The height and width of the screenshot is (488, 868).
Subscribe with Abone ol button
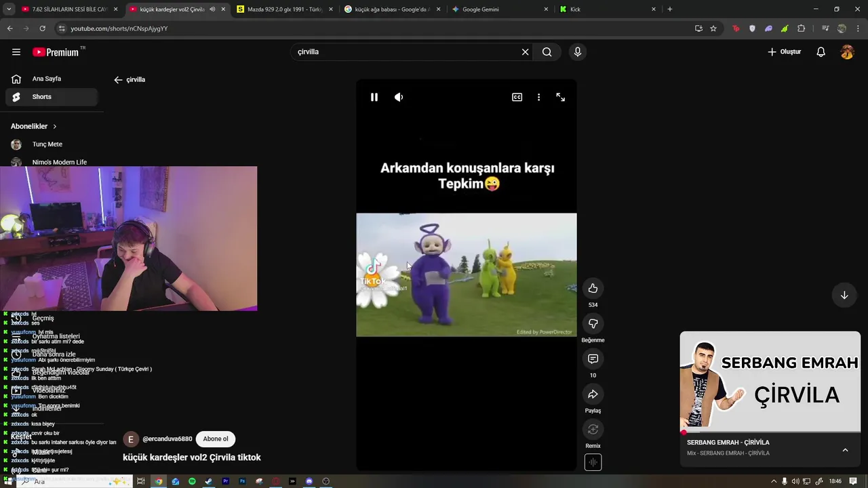pos(216,439)
